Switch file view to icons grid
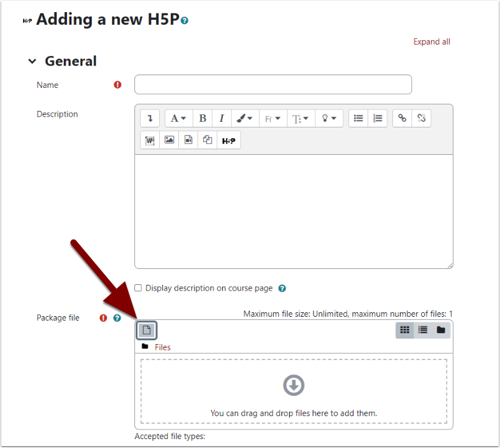 [404, 330]
